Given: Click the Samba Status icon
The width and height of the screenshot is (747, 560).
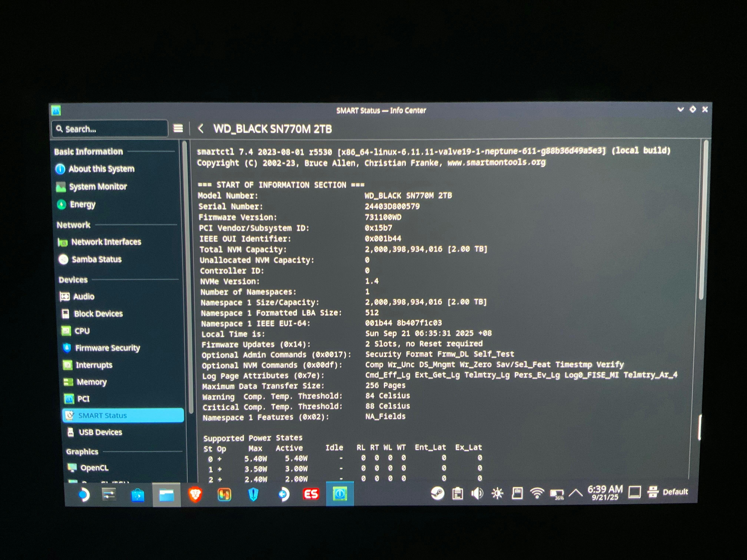Looking at the screenshot, I should tap(63, 259).
